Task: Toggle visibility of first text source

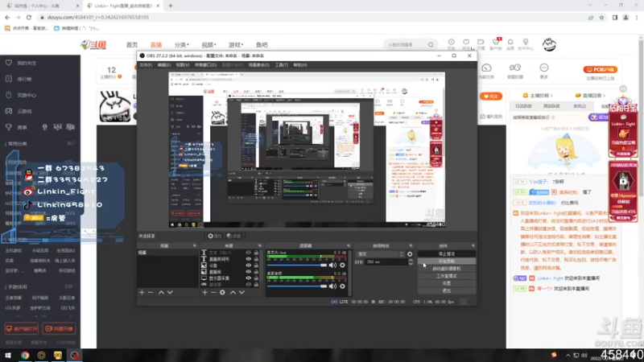Action: (x=248, y=253)
